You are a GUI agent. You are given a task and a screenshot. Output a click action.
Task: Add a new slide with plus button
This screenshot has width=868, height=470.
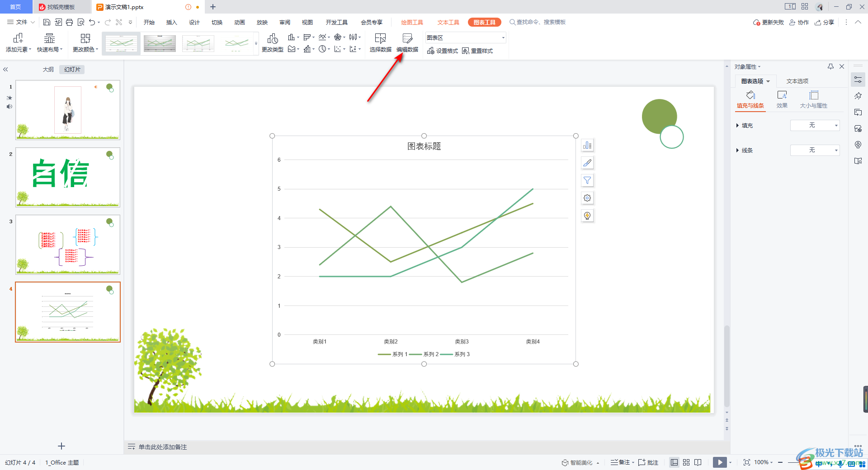pos(61,446)
